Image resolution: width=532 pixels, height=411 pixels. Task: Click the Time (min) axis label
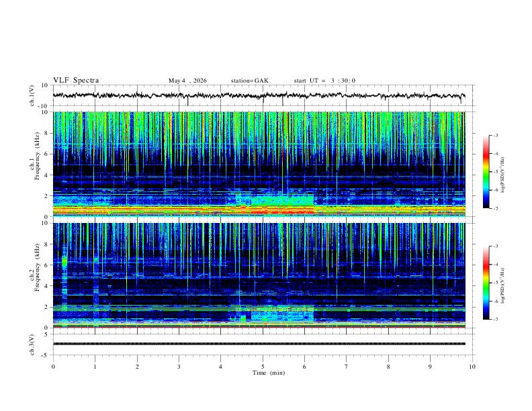[x=269, y=373]
